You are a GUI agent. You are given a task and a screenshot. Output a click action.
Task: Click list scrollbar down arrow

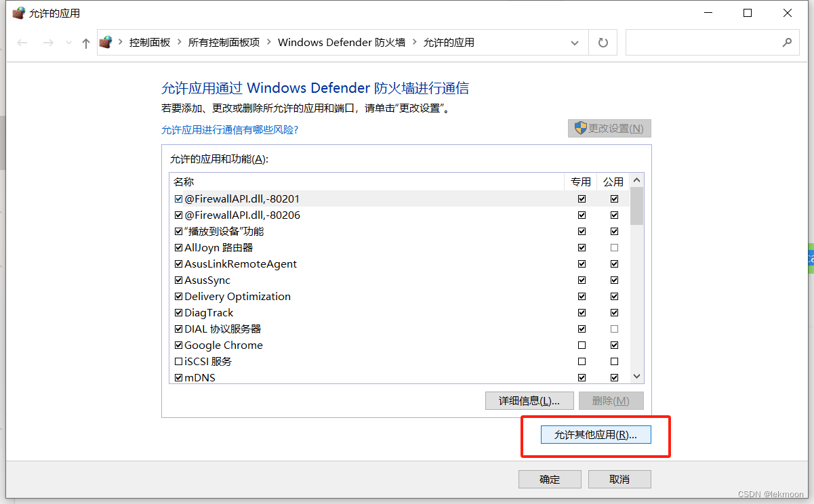coord(636,376)
